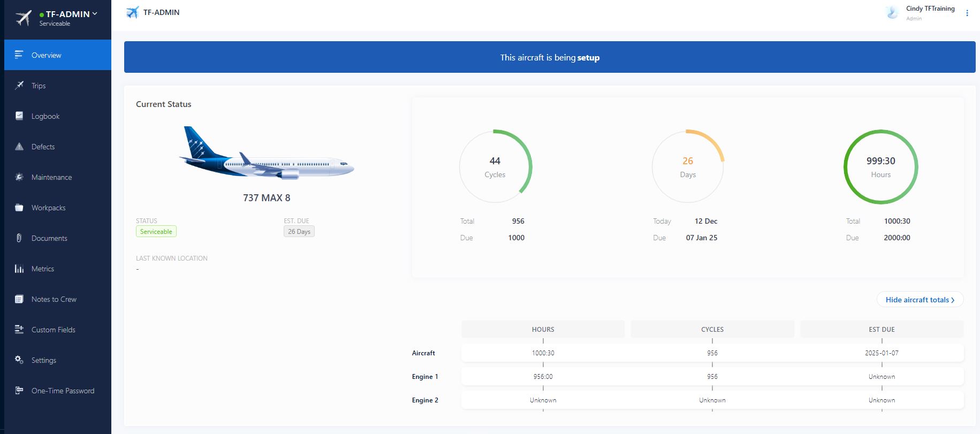980x434 pixels.
Task: Click the Defects warning triangle icon
Action: coord(19,147)
